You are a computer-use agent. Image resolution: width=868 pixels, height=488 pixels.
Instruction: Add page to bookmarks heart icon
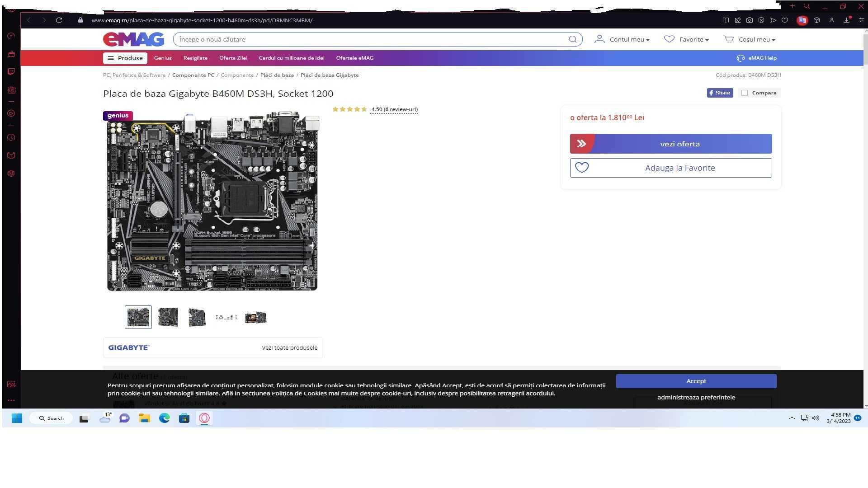[785, 20]
